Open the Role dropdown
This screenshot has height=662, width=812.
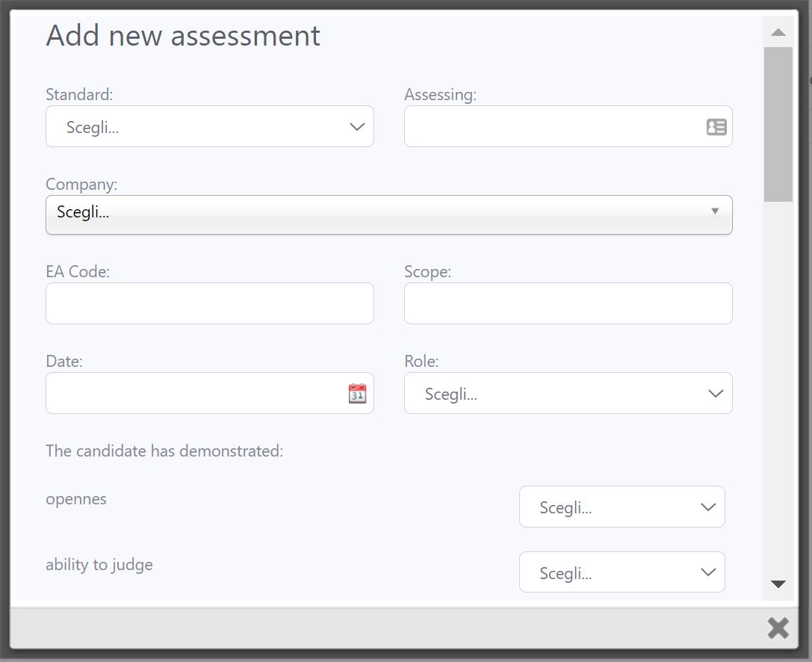pos(568,394)
